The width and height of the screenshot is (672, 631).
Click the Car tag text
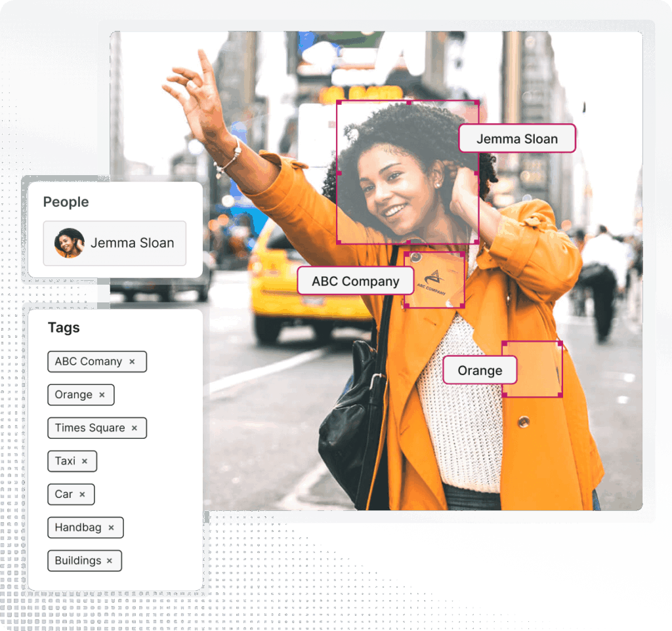(64, 495)
